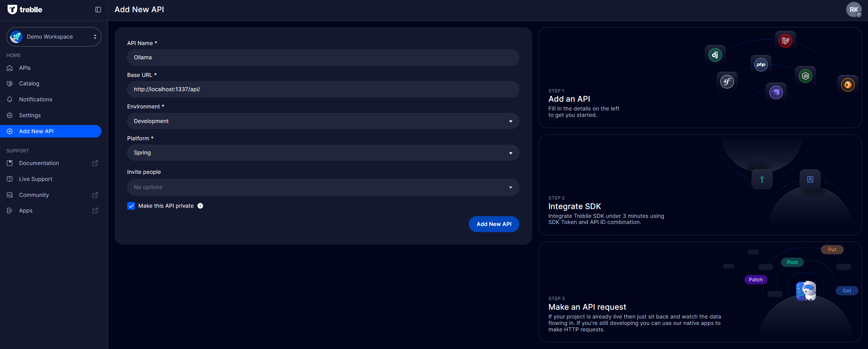Click the Patch method badge

coord(756,280)
